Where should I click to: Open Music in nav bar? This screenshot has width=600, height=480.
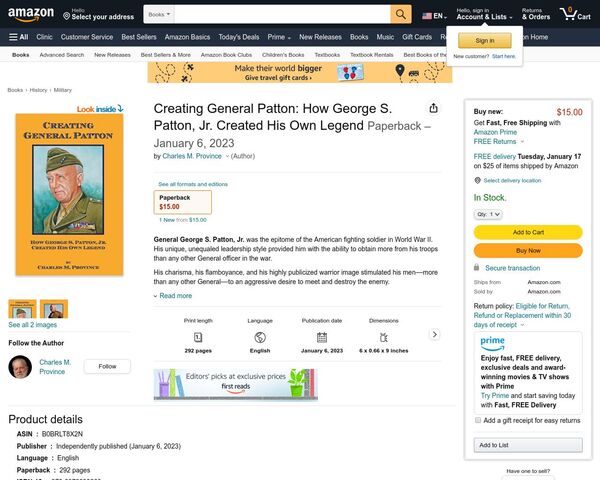coord(385,37)
